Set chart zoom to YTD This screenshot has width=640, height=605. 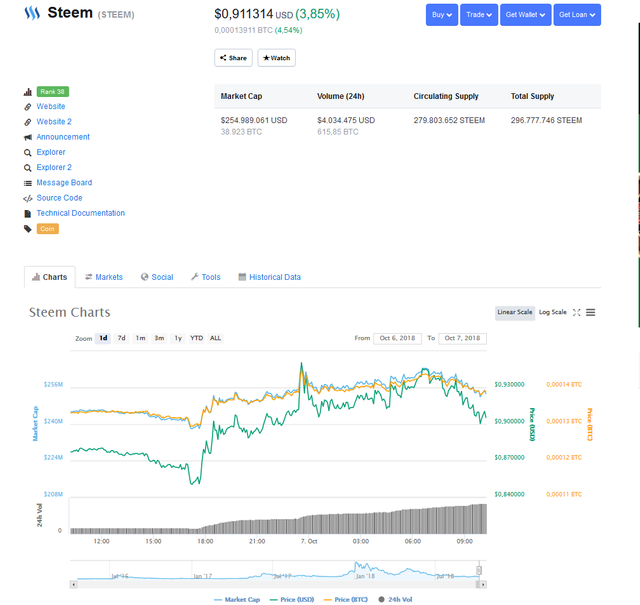pos(196,338)
